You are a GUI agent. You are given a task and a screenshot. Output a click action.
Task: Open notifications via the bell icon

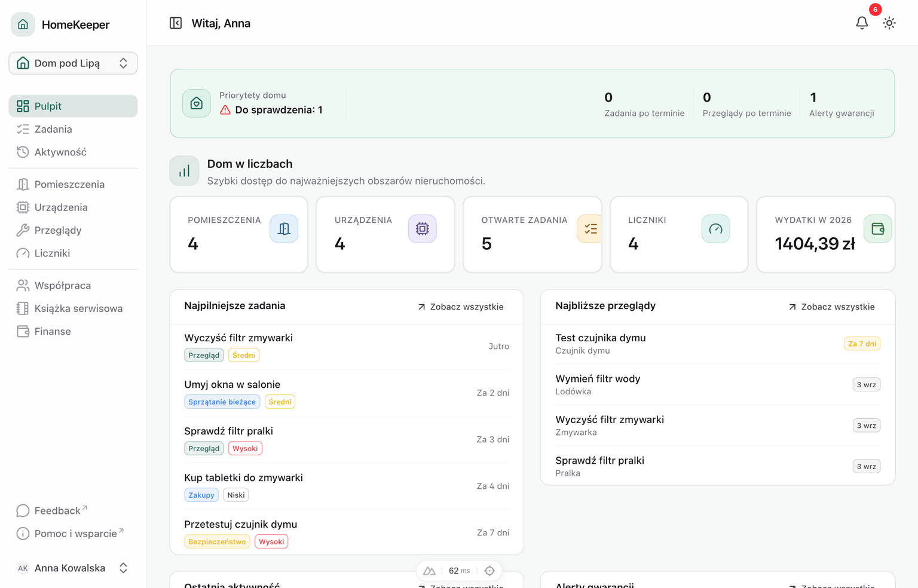coord(862,23)
